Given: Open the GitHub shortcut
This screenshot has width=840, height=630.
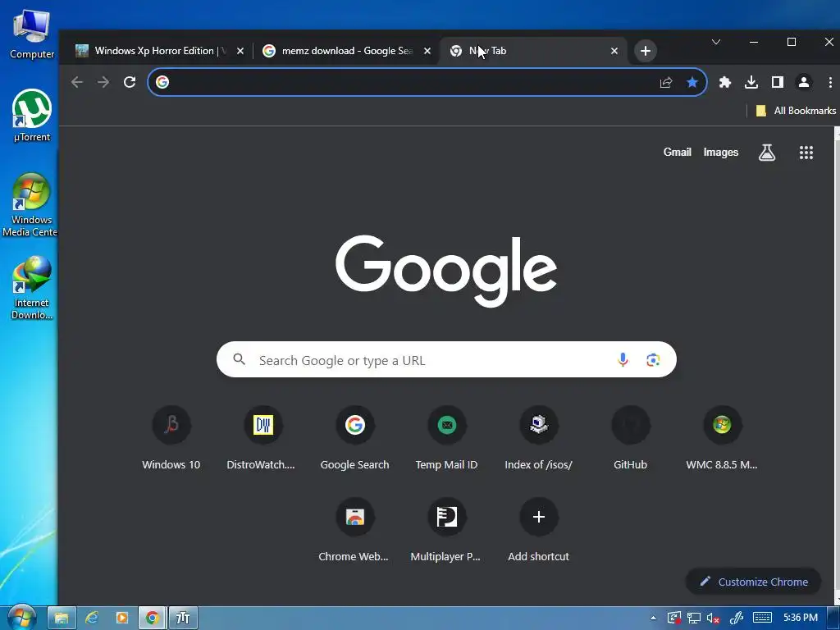Looking at the screenshot, I should (631, 439).
